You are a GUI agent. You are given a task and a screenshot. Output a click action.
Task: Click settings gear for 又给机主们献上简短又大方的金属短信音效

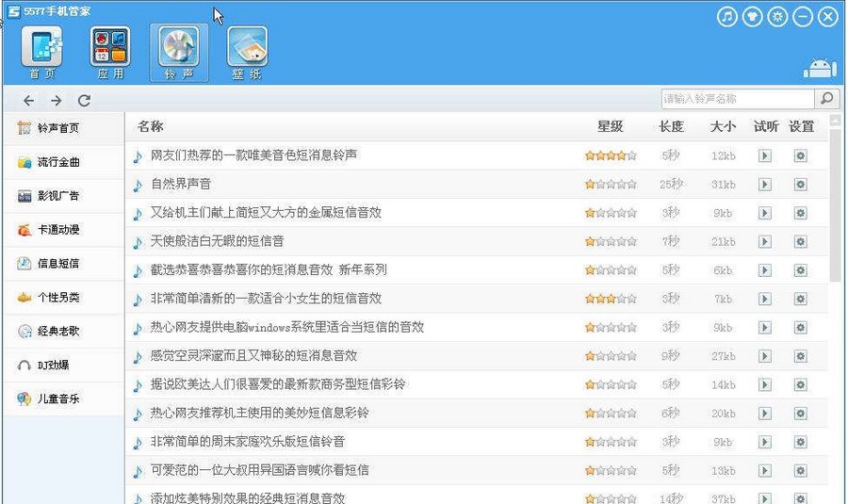point(800,213)
